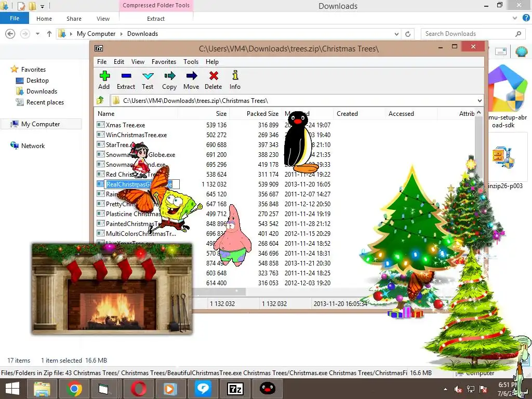Show hidden system tray icons

pyautogui.click(x=445, y=390)
